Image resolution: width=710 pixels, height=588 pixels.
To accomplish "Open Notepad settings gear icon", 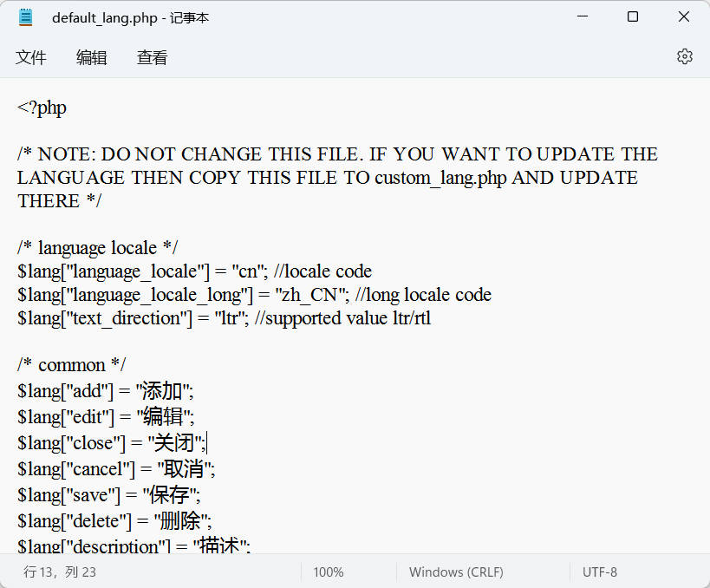I will pyautogui.click(x=684, y=56).
